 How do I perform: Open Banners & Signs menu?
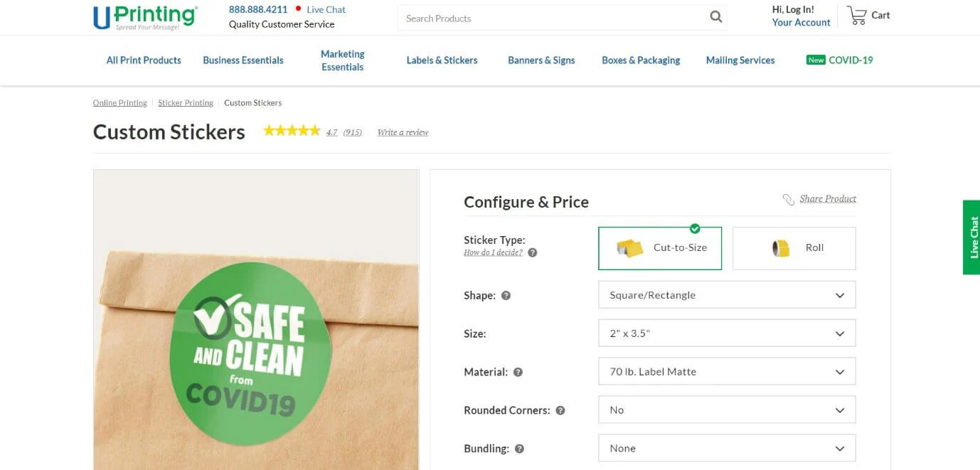(541, 60)
